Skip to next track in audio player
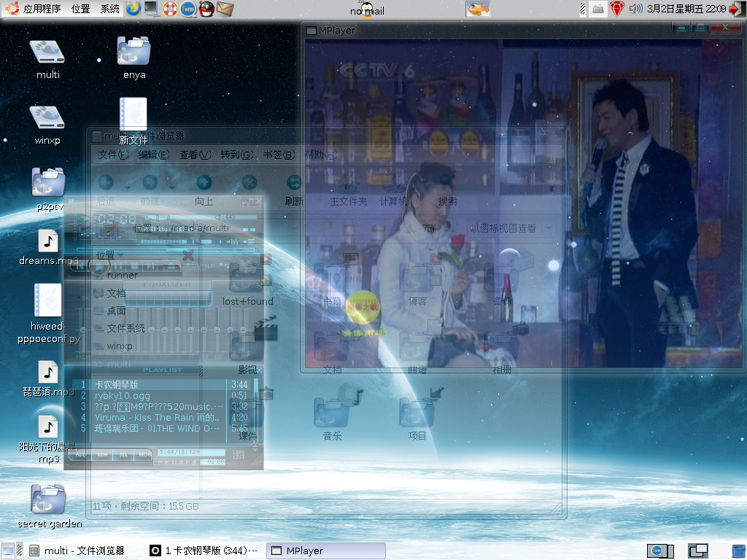Viewport: 747px width, 560px height. 151,265
